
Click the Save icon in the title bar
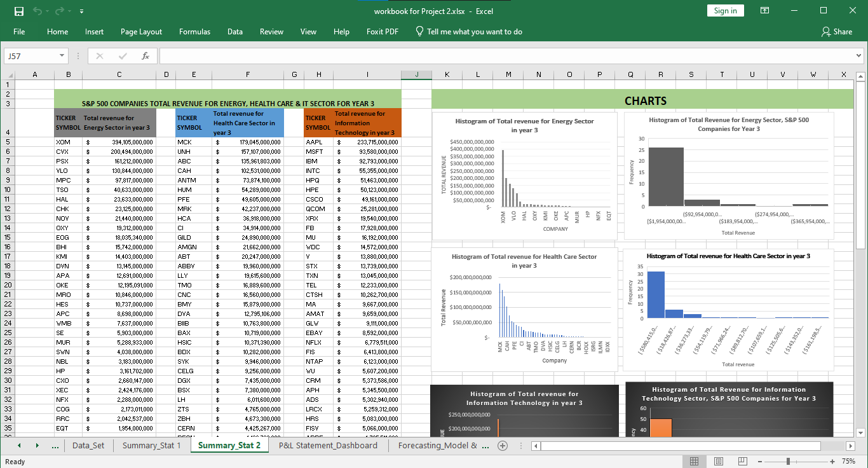tap(18, 11)
